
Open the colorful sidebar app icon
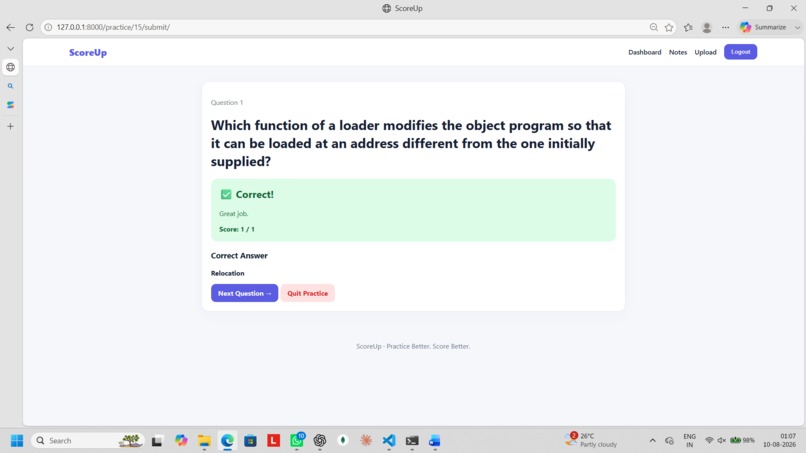tap(10, 105)
